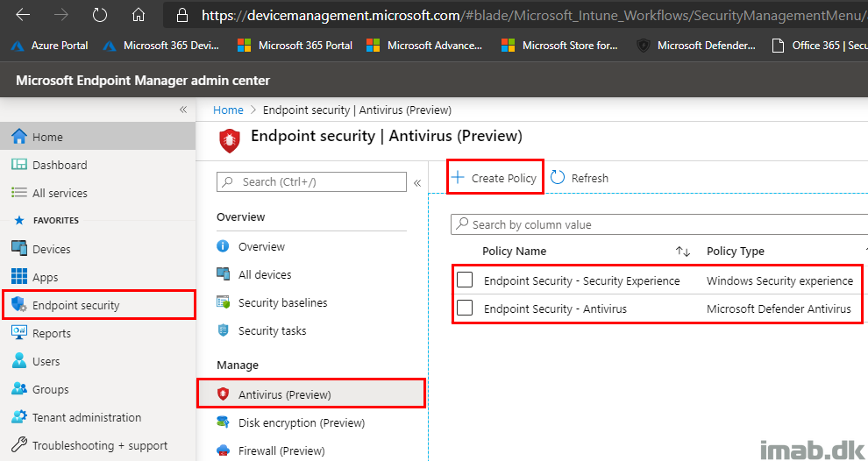
Task: Click the Firewall (Preview) icon
Action: click(x=223, y=450)
